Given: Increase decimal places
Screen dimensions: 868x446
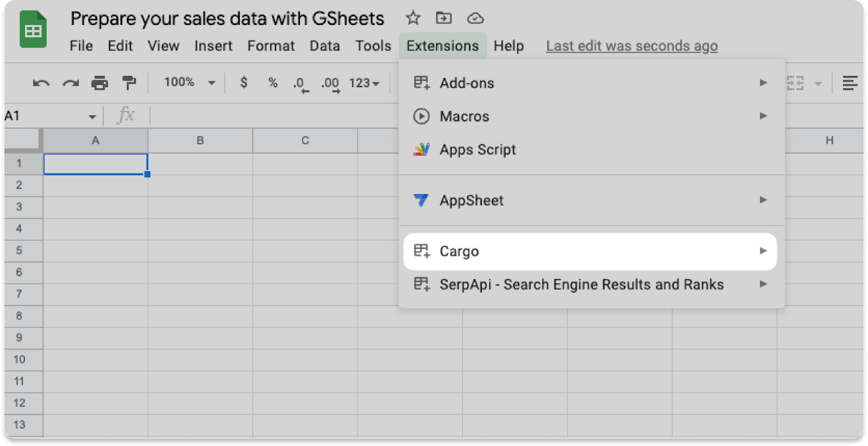Looking at the screenshot, I should tap(330, 85).
